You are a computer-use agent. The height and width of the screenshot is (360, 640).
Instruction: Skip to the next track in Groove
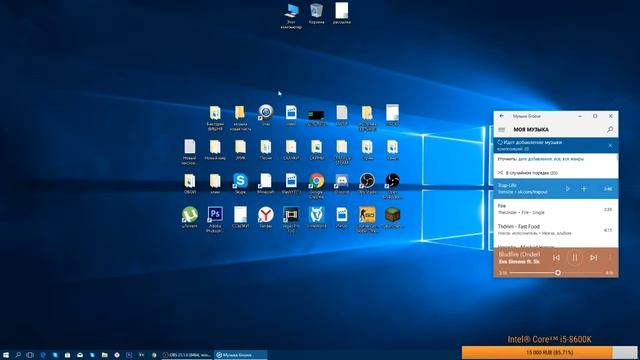click(593, 258)
